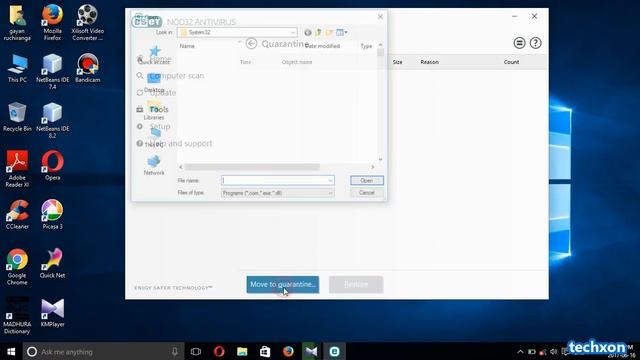This screenshot has height=360, width=640.
Task: Expand the File name history dropdown
Action: pos(330,180)
